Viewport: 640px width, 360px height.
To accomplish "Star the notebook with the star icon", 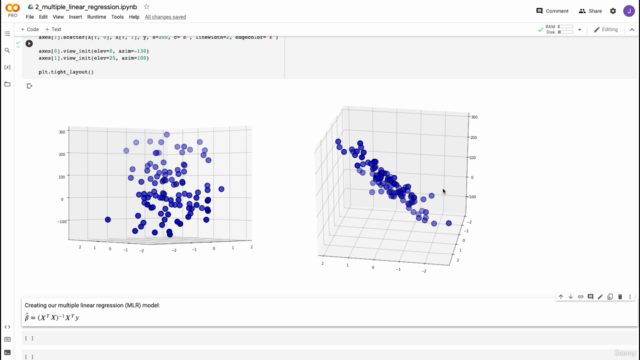I will point(147,7).
